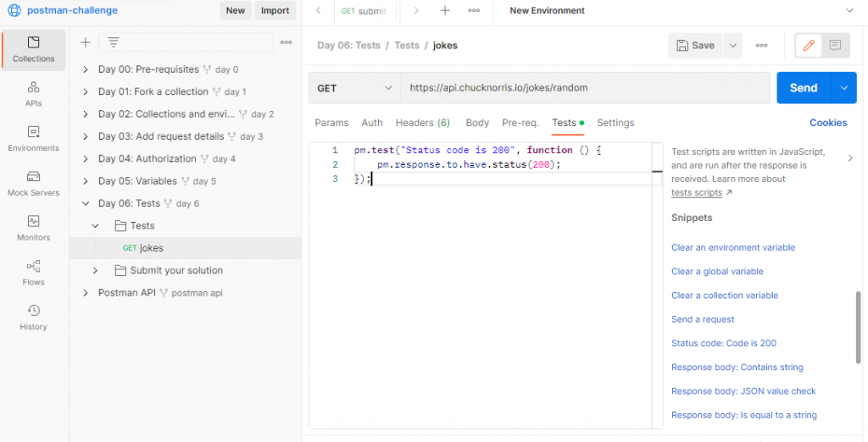The image size is (868, 442).
Task: Open tab bar more options menu
Action: pos(474,10)
